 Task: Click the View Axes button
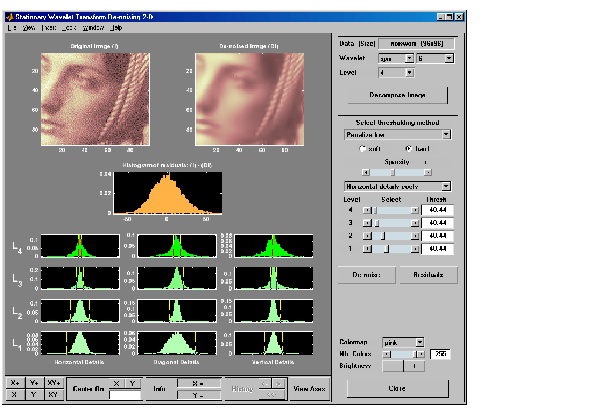pos(309,389)
